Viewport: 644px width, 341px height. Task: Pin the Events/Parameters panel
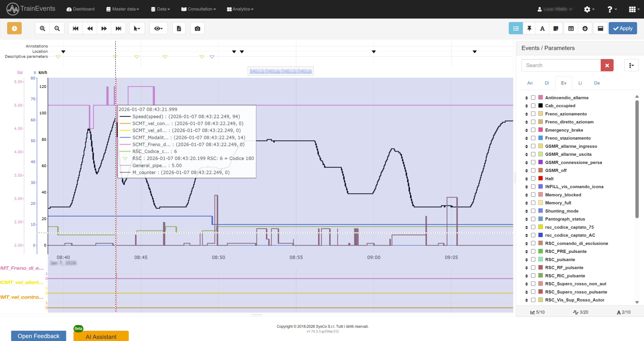click(530, 28)
